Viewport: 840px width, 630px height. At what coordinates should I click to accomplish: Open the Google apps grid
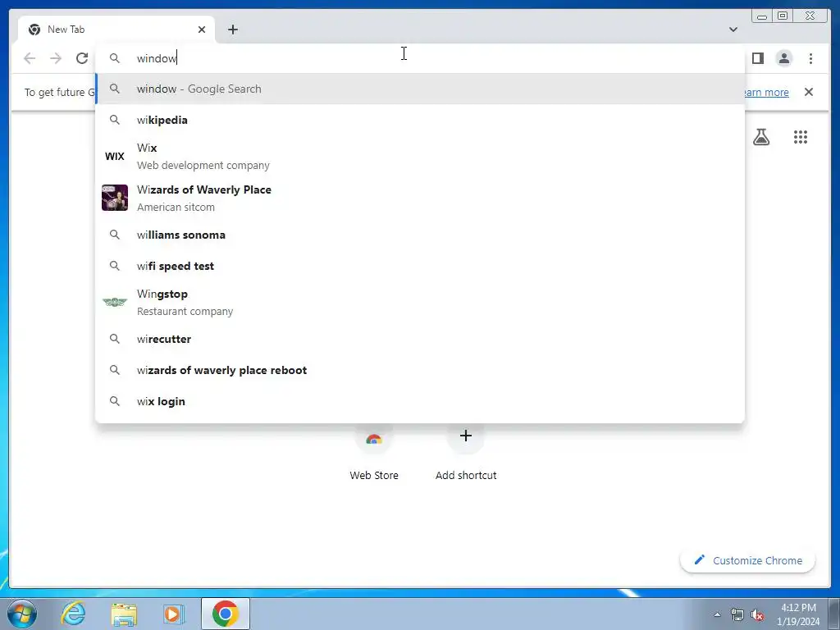801,137
